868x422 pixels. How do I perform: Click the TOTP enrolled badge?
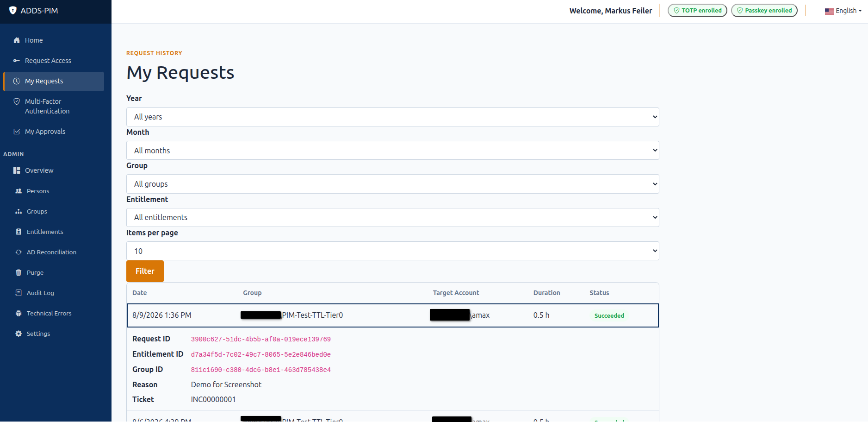(697, 11)
